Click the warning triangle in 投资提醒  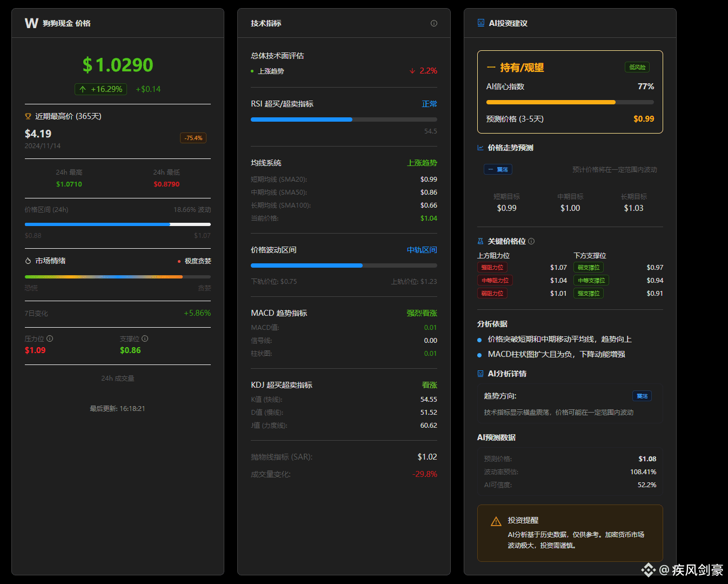point(496,522)
